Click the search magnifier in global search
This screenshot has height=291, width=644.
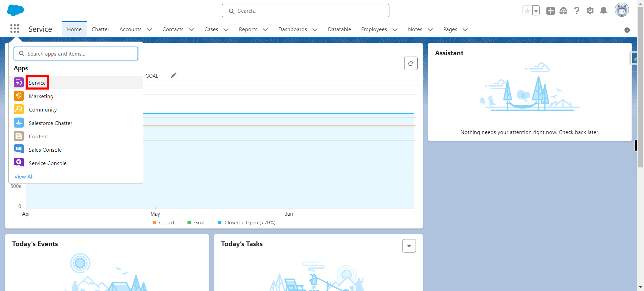231,11
